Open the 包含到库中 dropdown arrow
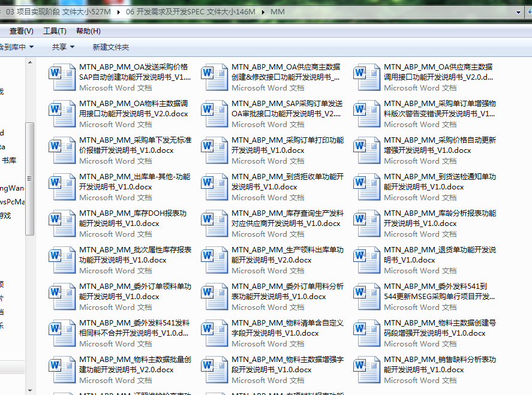Viewport: 532px width, 395px height. pos(32,47)
